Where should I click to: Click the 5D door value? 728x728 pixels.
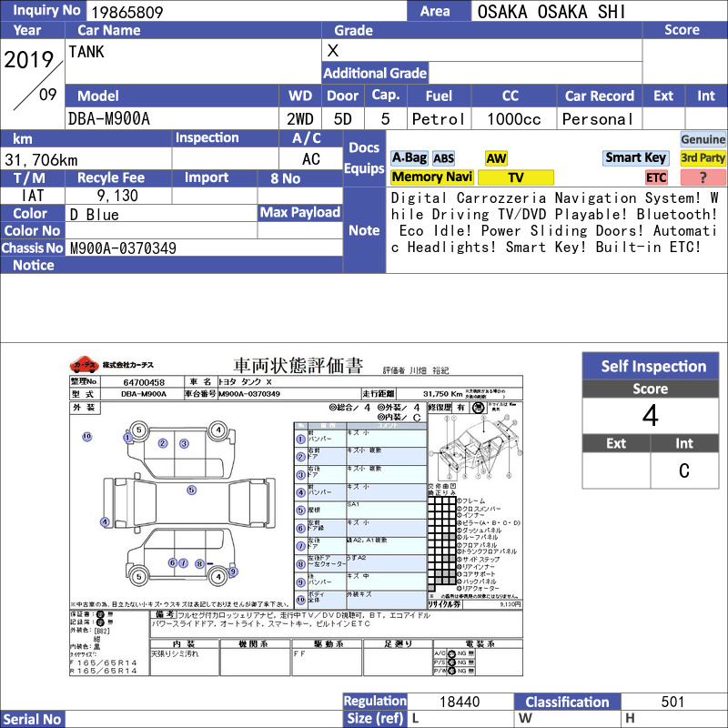point(343,119)
